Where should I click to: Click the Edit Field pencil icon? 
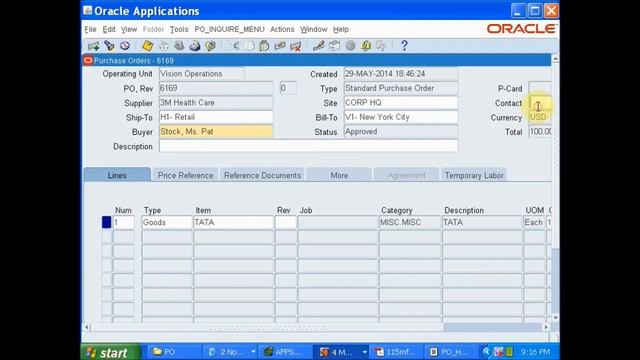coord(319,46)
